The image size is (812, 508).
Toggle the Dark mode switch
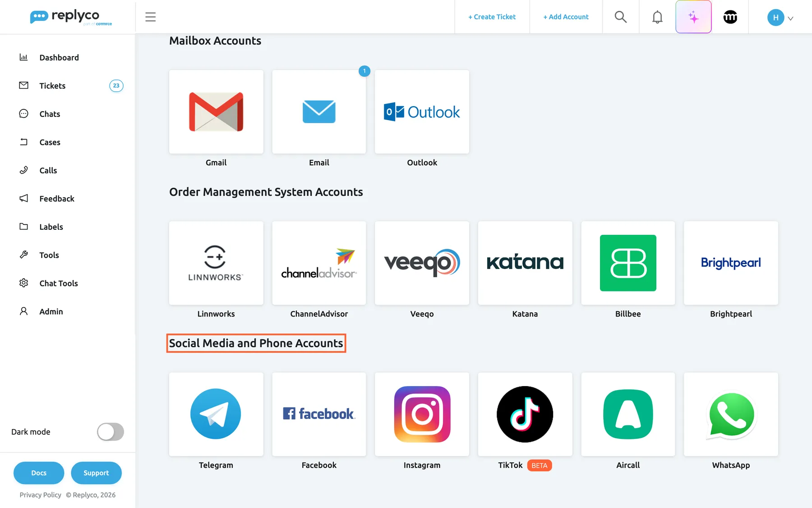coord(111,432)
